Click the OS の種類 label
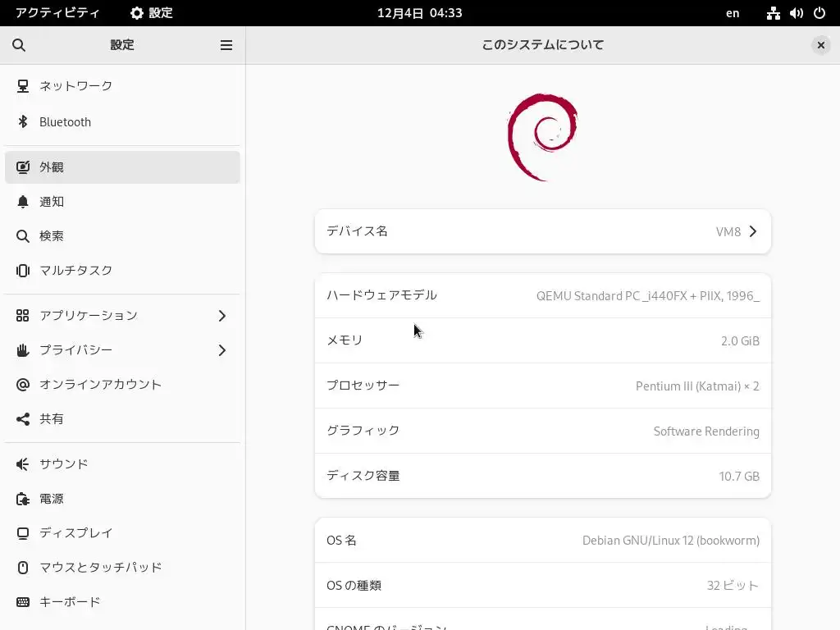Viewport: 840px width, 630px height. [x=354, y=586]
